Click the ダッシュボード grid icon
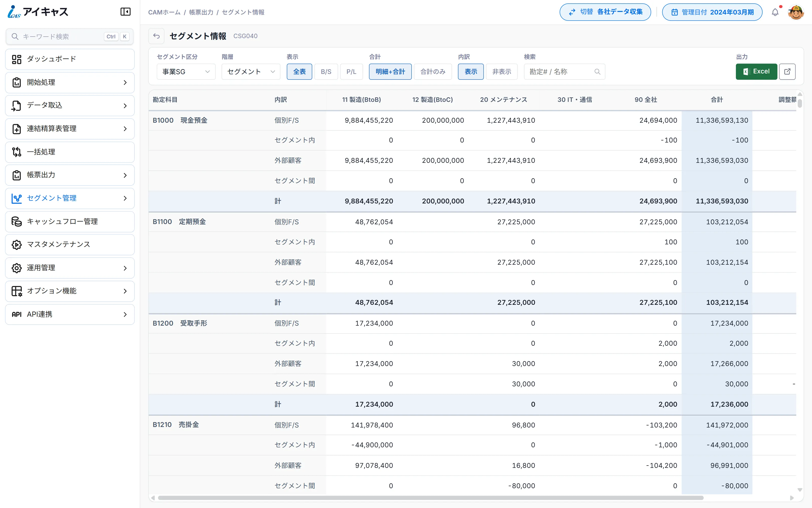 point(16,59)
